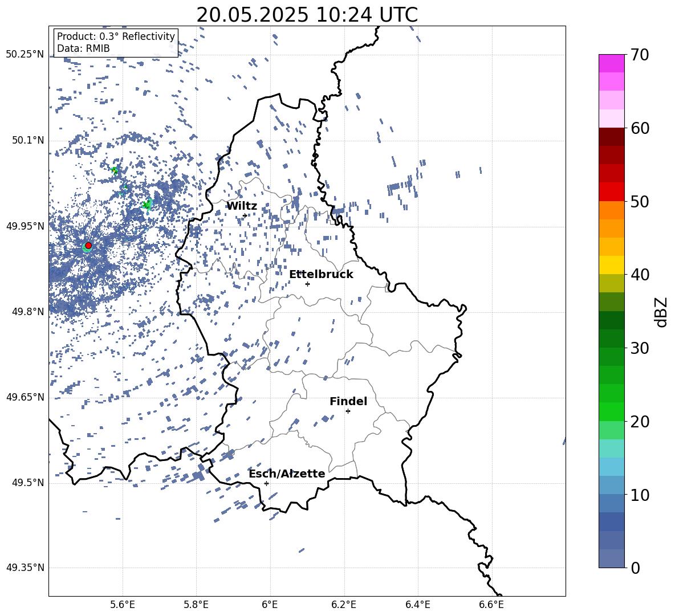
Task: Click the 5.8°E longitude label
Action: 196,605
